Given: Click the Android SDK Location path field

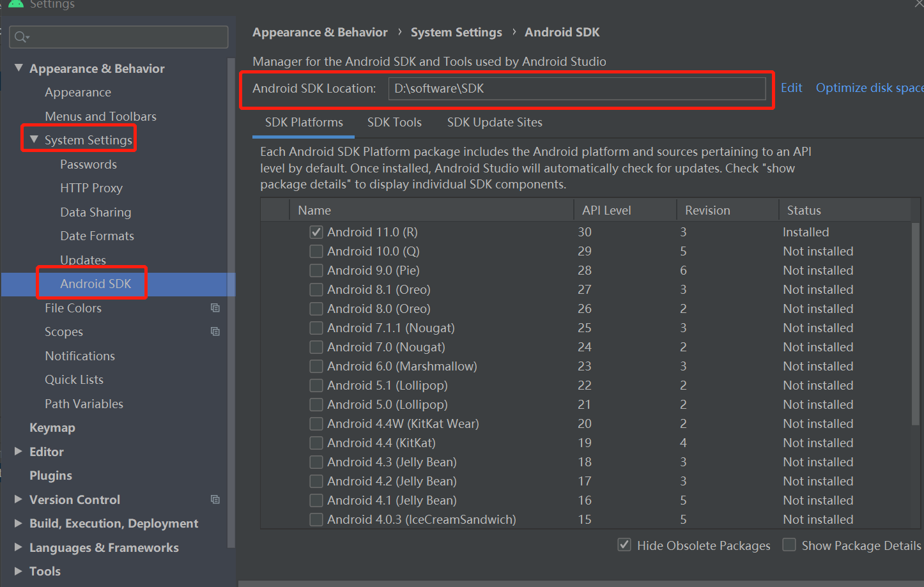Looking at the screenshot, I should click(577, 89).
